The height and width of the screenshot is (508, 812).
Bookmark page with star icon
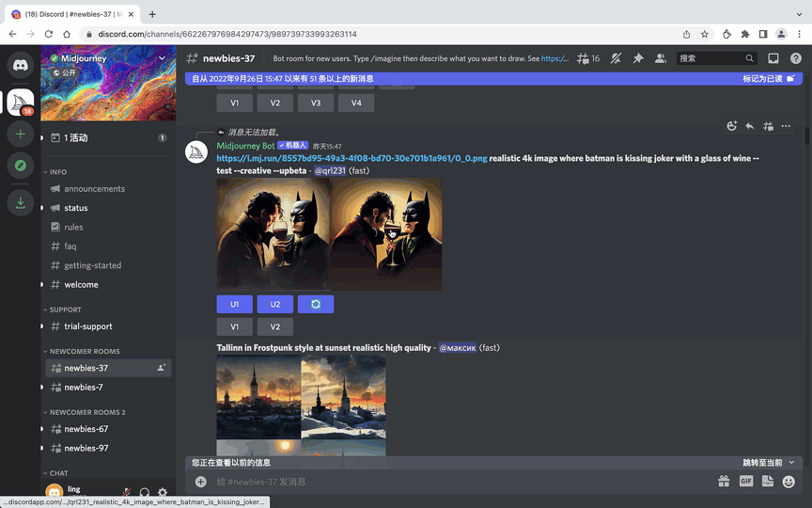pyautogui.click(x=704, y=34)
